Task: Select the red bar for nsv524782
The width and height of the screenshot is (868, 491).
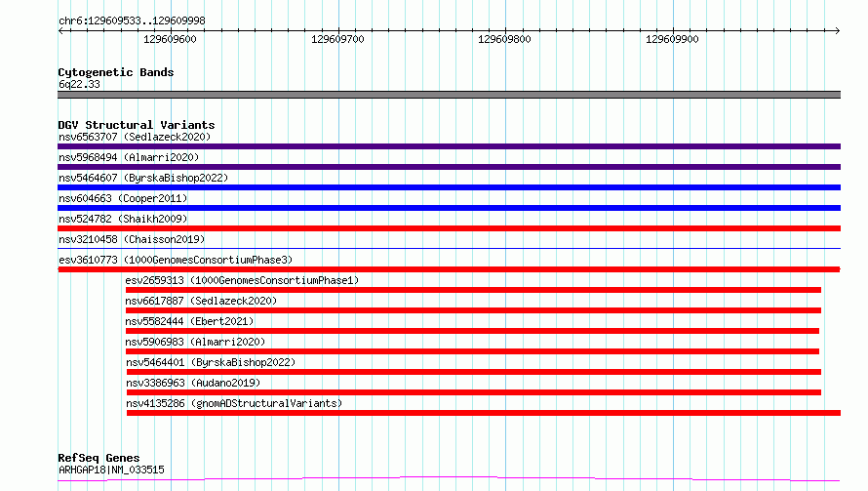Action: tap(449, 228)
